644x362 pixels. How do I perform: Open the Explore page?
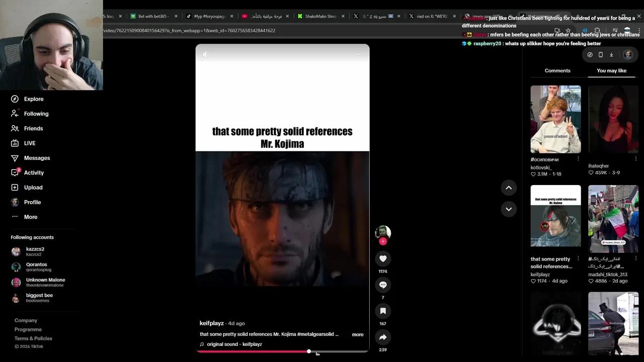pyautogui.click(x=27, y=99)
